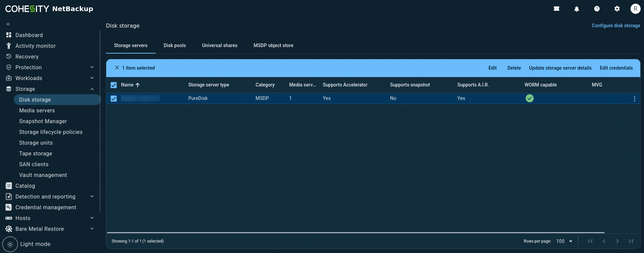Click Configure disk storage link

(616, 26)
